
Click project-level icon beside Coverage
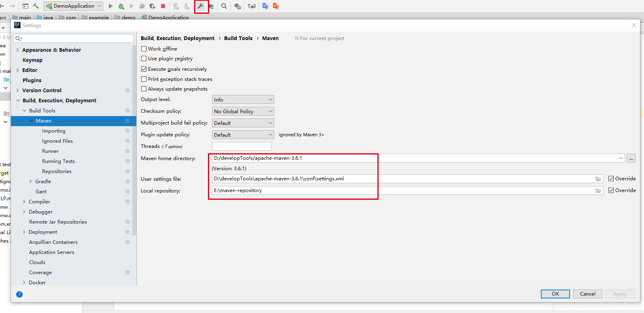127,273
